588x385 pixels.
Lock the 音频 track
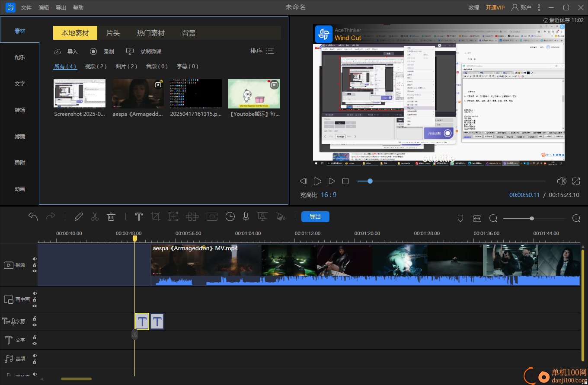(x=35, y=362)
